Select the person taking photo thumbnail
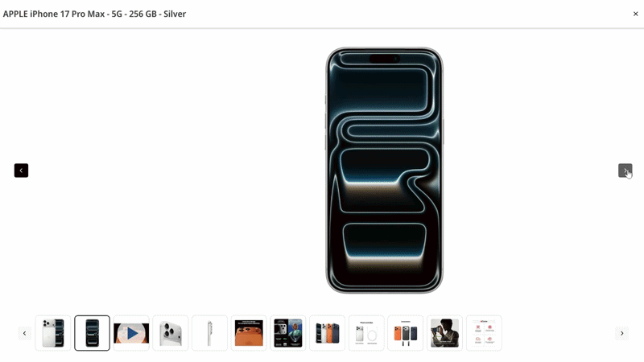This screenshot has height=362, width=644. coord(445,333)
